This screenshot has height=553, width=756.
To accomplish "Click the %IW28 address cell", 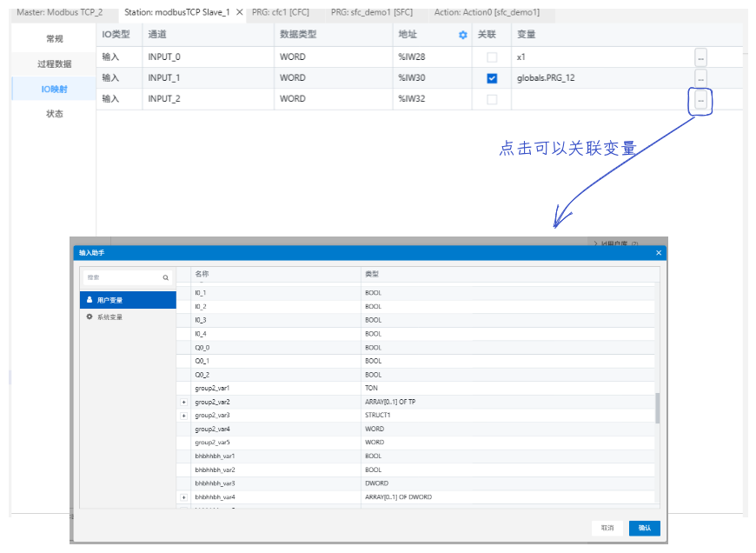I will (432, 57).
